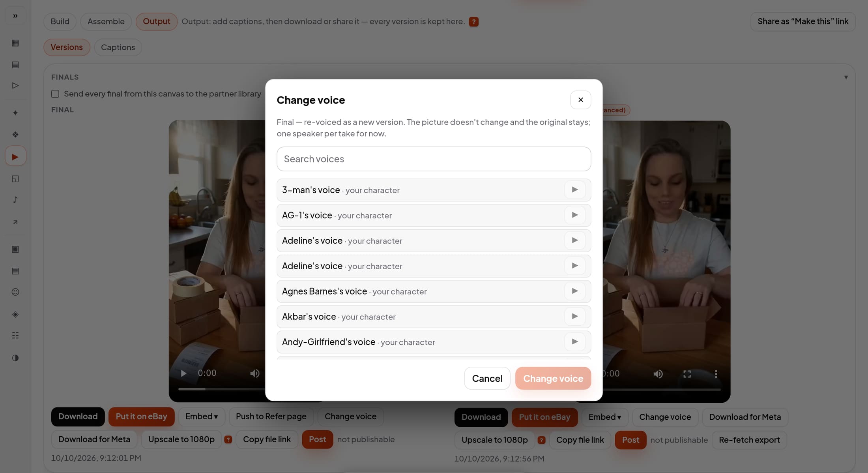This screenshot has width=868, height=473.
Task: Preview 3-man's voice with its play button
Action: pyautogui.click(x=575, y=190)
